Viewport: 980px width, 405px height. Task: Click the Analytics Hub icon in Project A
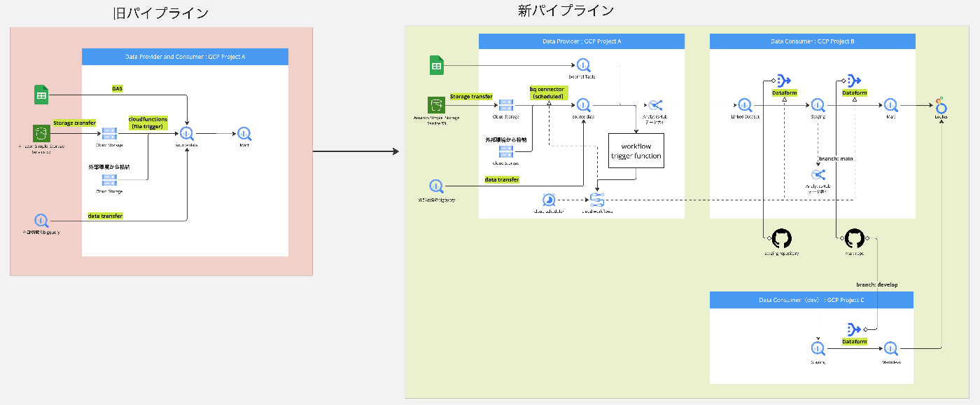(656, 105)
